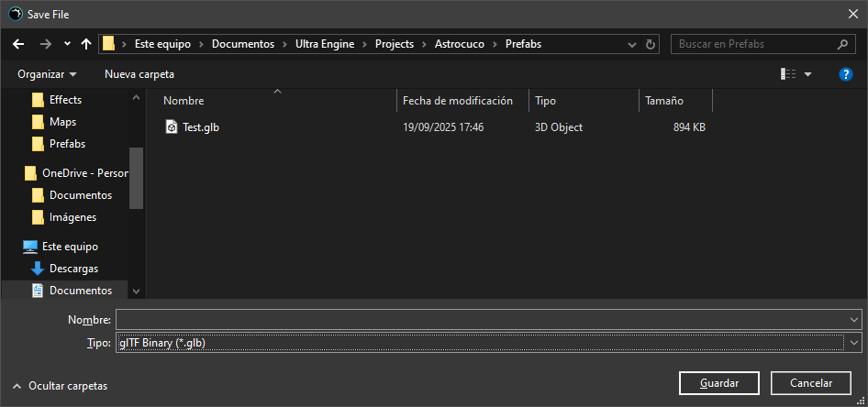Screen dimensions: 868x407
Task: Open the Organizar menu
Action: pos(47,74)
